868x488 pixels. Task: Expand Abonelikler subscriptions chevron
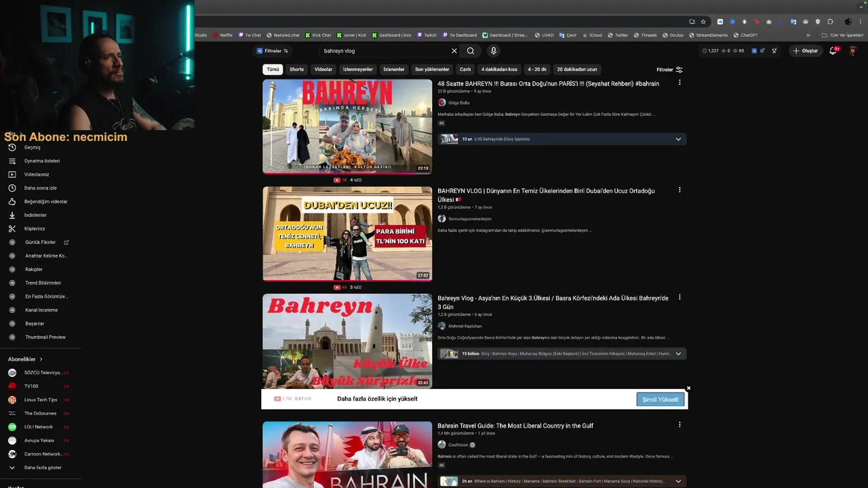41,359
